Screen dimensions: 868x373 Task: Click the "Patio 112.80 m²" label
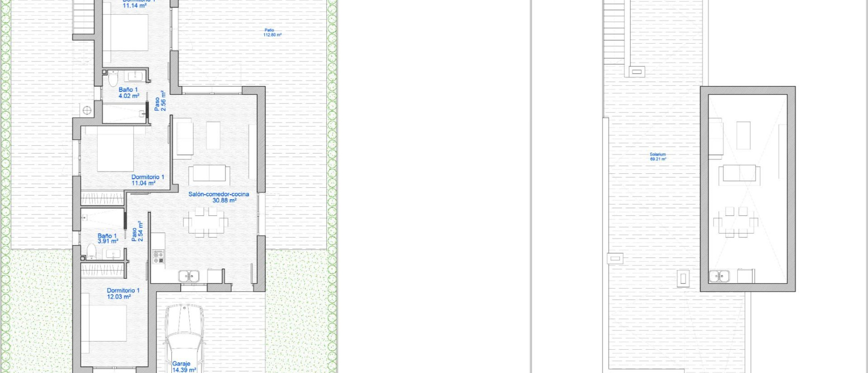[272, 32]
